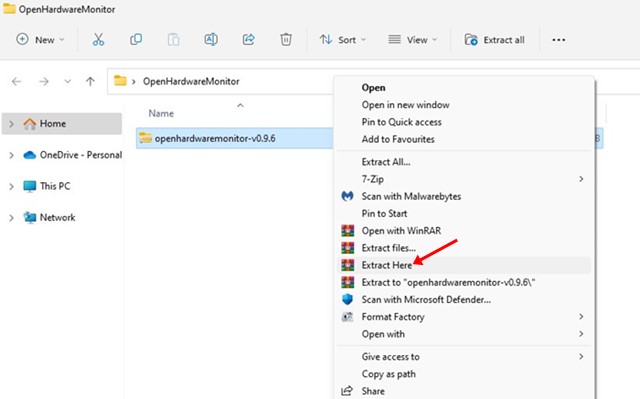Expand the OneDrive - Personal node chevron
This screenshot has width=640, height=399.
coord(11,155)
